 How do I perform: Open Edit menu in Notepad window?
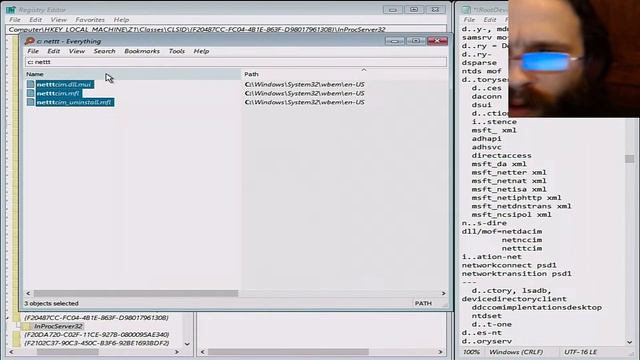pos(489,20)
